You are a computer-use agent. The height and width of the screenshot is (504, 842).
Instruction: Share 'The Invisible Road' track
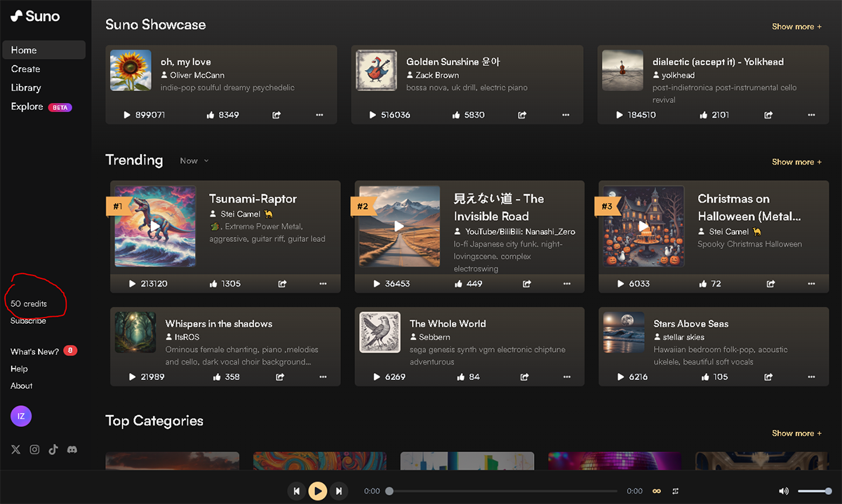pos(526,284)
